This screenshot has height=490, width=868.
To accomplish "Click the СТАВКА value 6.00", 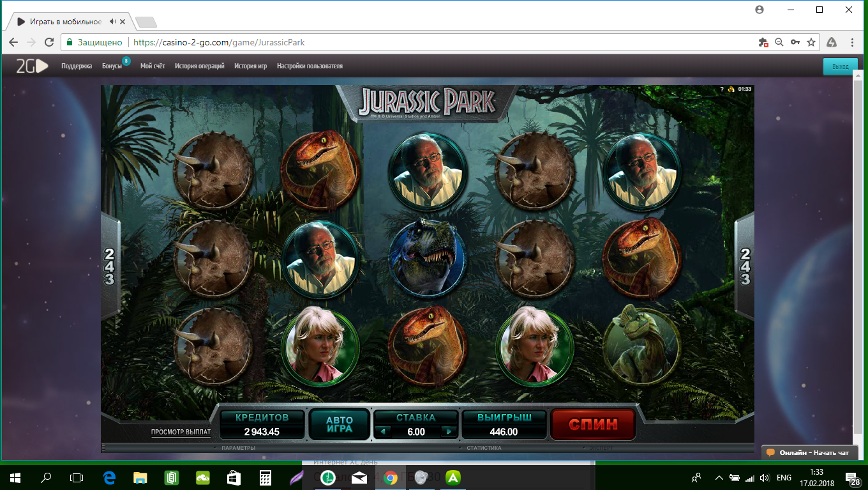I will tap(416, 432).
